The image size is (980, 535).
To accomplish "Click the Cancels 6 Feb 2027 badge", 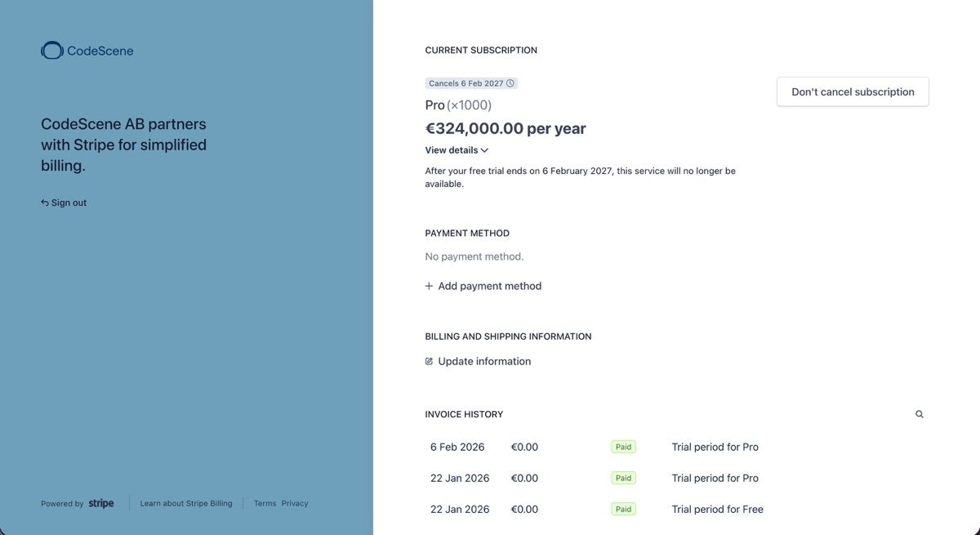I will 471,83.
